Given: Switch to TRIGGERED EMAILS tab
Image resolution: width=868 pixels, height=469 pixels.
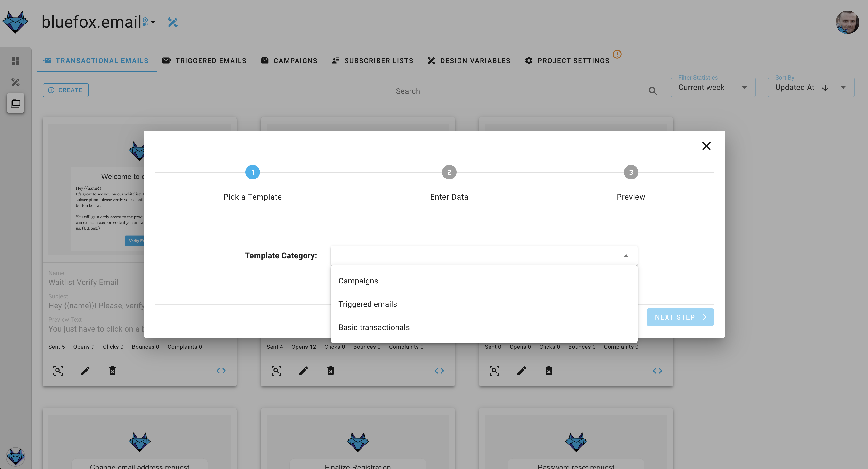Looking at the screenshot, I should point(211,60).
